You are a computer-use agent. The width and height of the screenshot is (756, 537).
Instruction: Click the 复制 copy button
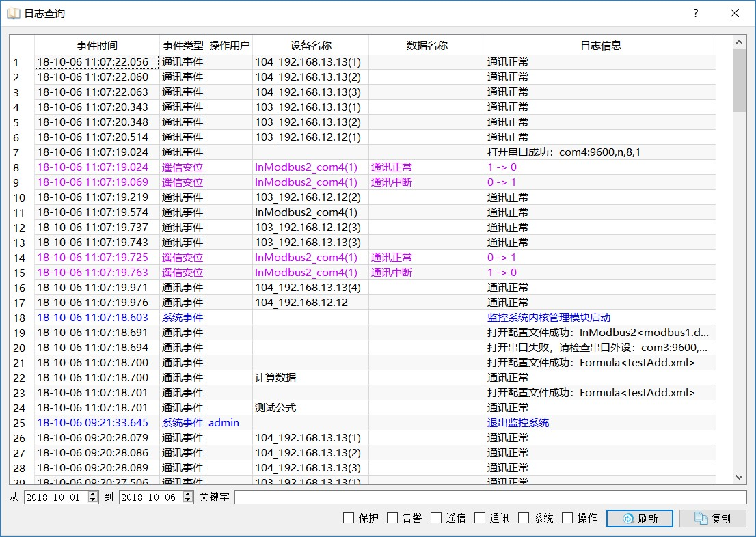click(712, 519)
